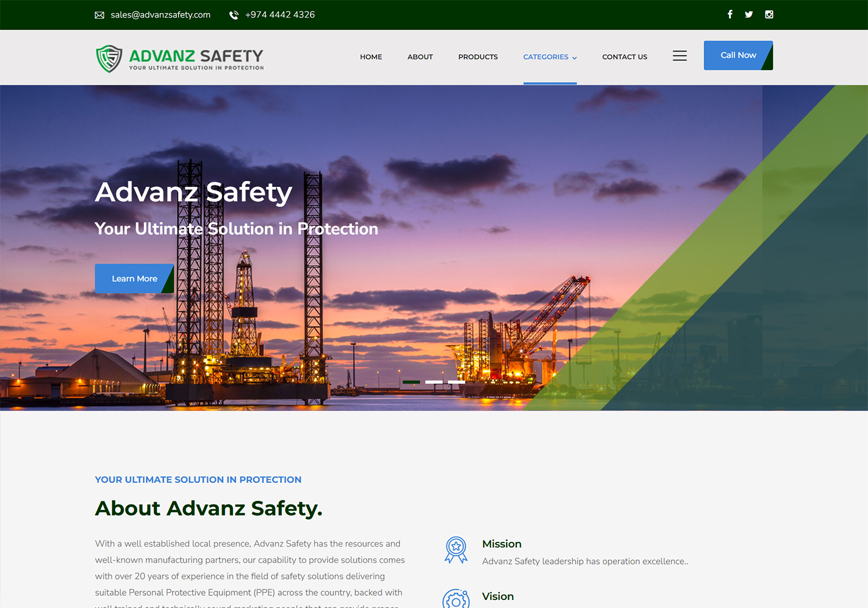
Task: Open the Contact Us page
Action: (x=624, y=57)
